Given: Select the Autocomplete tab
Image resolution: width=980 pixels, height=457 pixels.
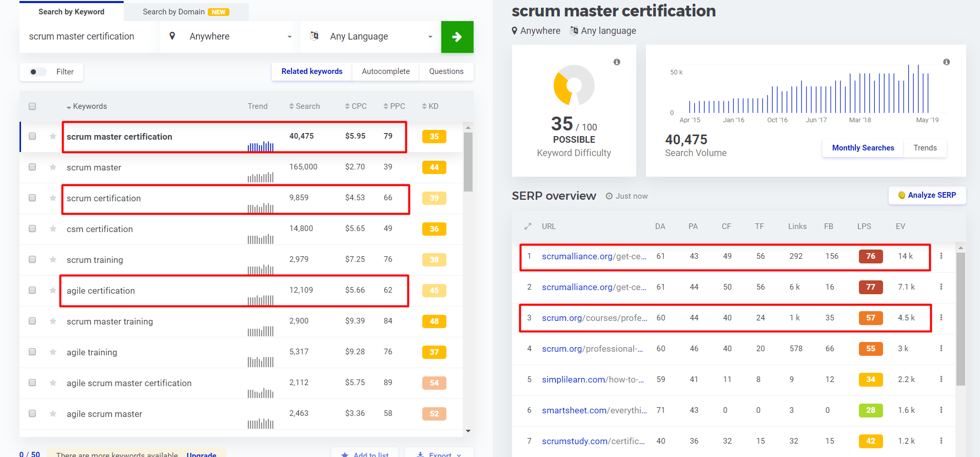Looking at the screenshot, I should 385,71.
